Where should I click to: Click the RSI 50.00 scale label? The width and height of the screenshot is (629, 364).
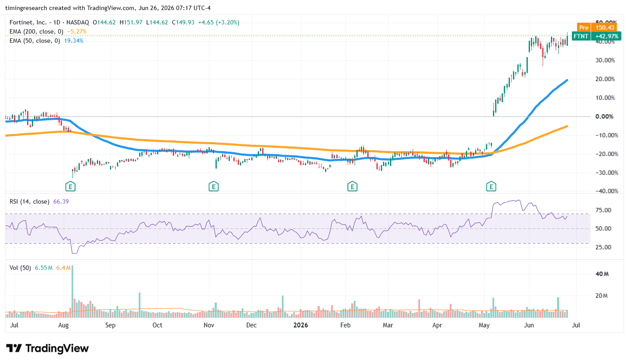pos(604,228)
